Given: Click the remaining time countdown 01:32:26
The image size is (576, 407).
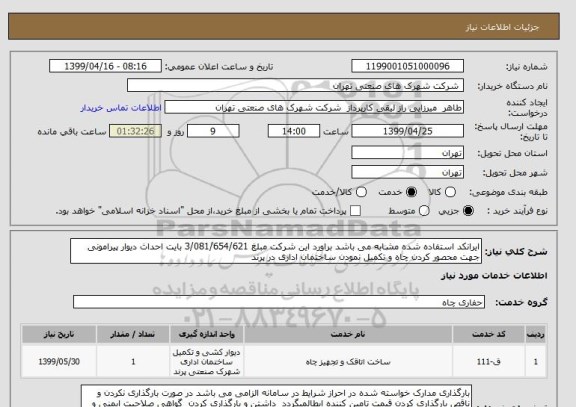Looking at the screenshot, I should pyautogui.click(x=136, y=131).
